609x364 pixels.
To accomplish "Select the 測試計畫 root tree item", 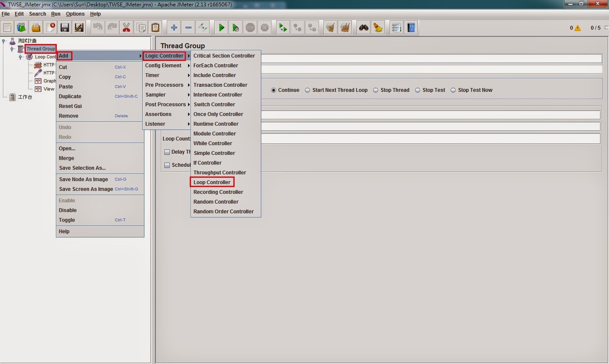I will [x=27, y=41].
